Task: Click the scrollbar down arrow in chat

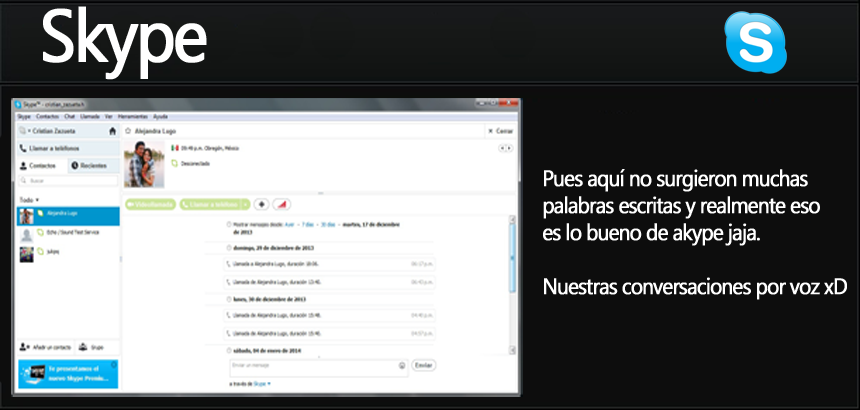Action: 513,350
